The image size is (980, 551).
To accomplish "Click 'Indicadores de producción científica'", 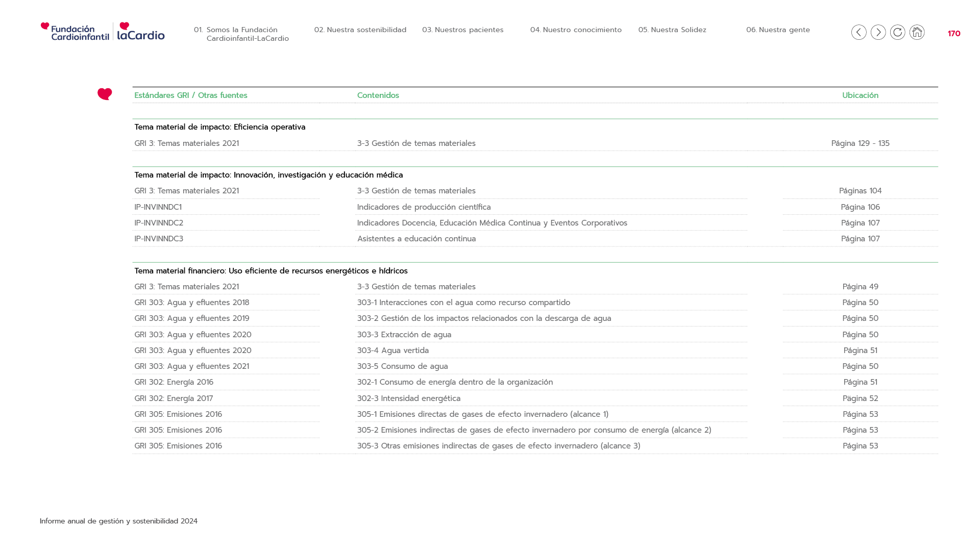I will [424, 207].
